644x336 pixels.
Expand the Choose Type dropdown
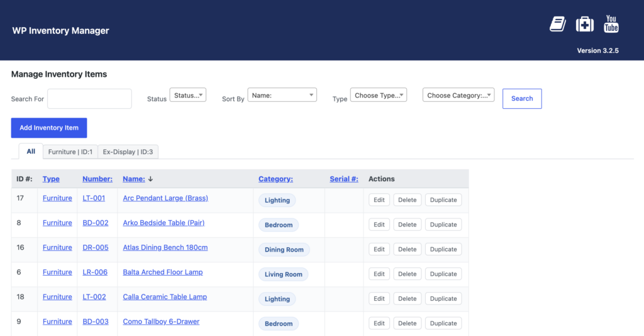pyautogui.click(x=378, y=95)
